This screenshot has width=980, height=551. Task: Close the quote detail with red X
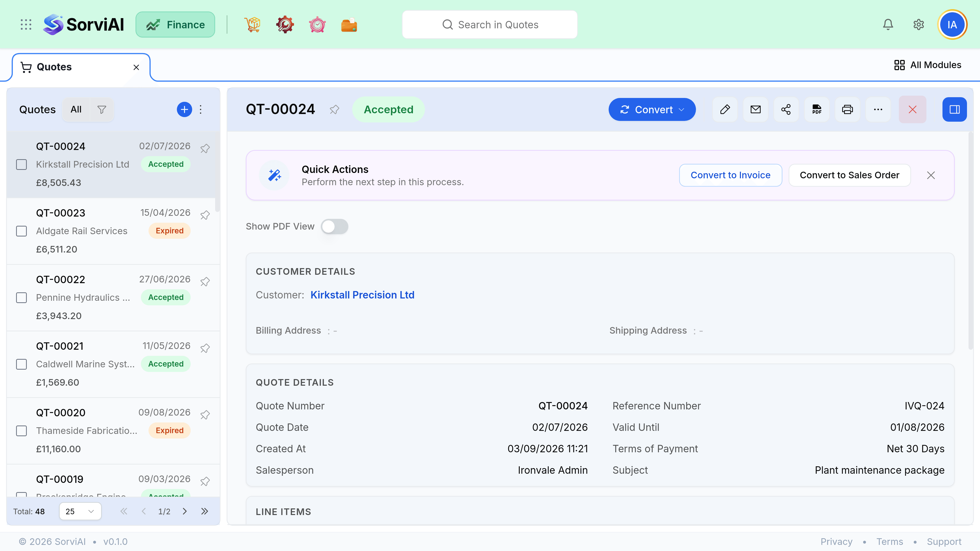[912, 109]
